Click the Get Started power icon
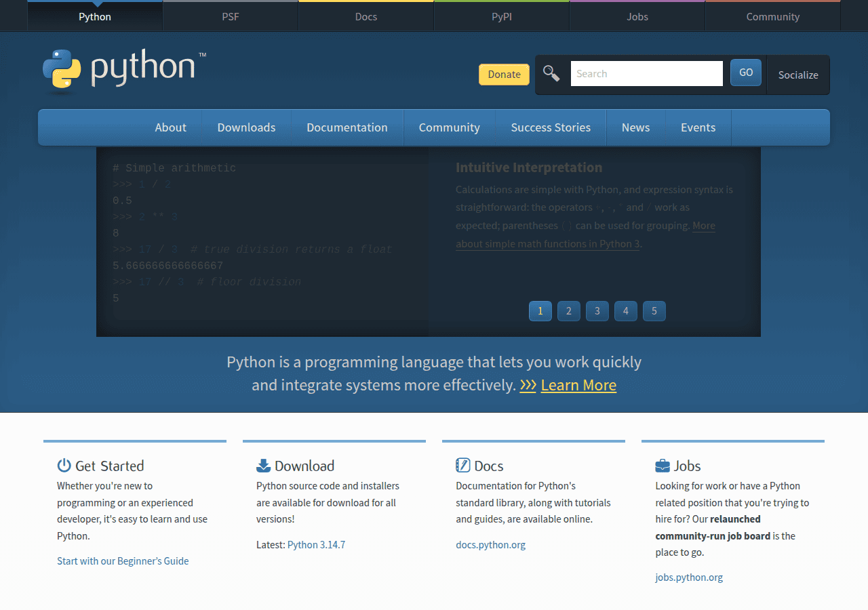The height and width of the screenshot is (610, 868). point(64,465)
